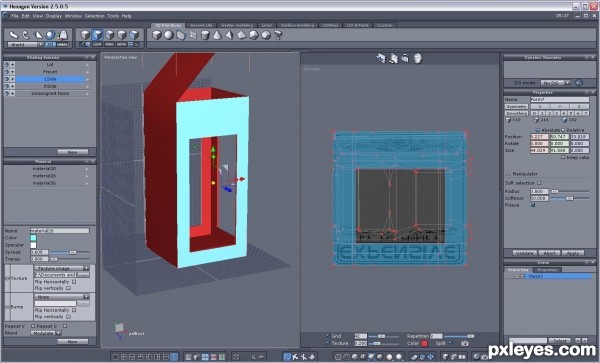This screenshot has height=363, width=600.
Task: Open the Selection menu
Action: pos(94,16)
